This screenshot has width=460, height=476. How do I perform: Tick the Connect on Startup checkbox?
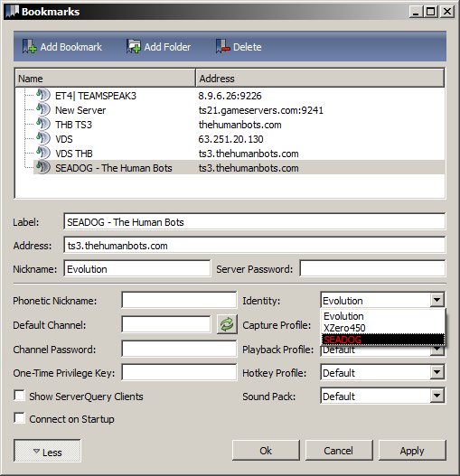[20, 418]
